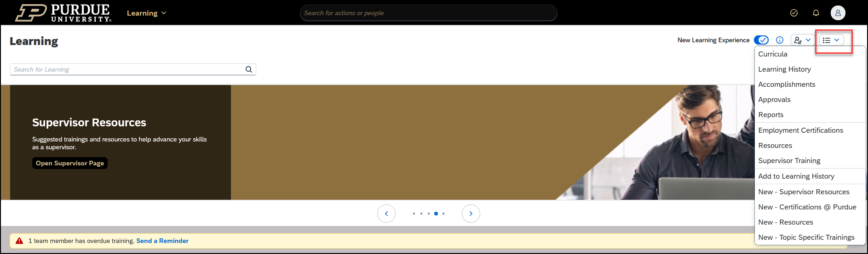Expand the Learning module dropdown
The height and width of the screenshot is (254, 868).
pos(146,13)
